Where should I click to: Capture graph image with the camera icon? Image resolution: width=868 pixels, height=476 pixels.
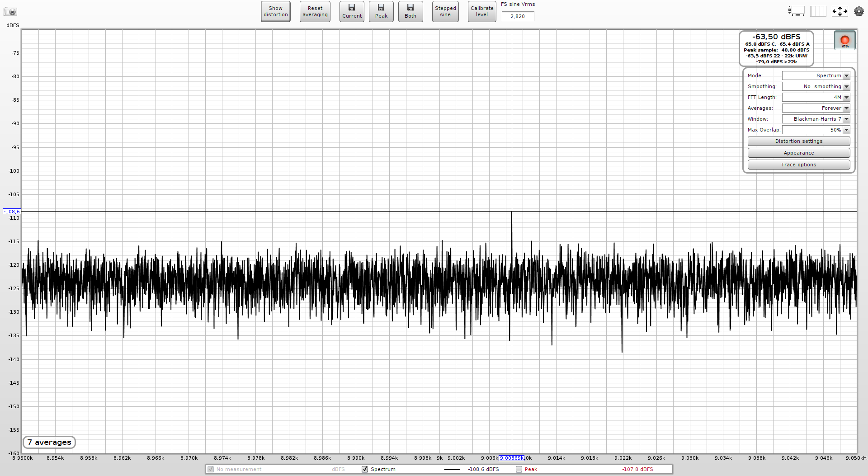click(x=10, y=11)
